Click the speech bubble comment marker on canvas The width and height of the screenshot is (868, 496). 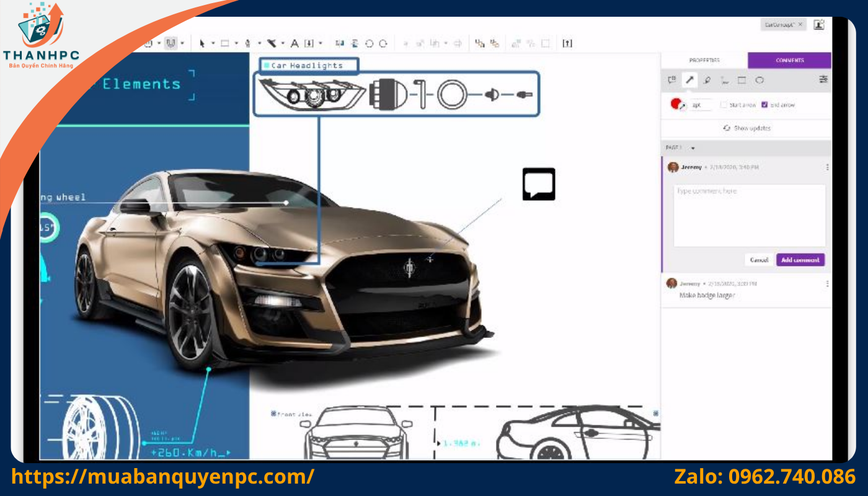[538, 184]
